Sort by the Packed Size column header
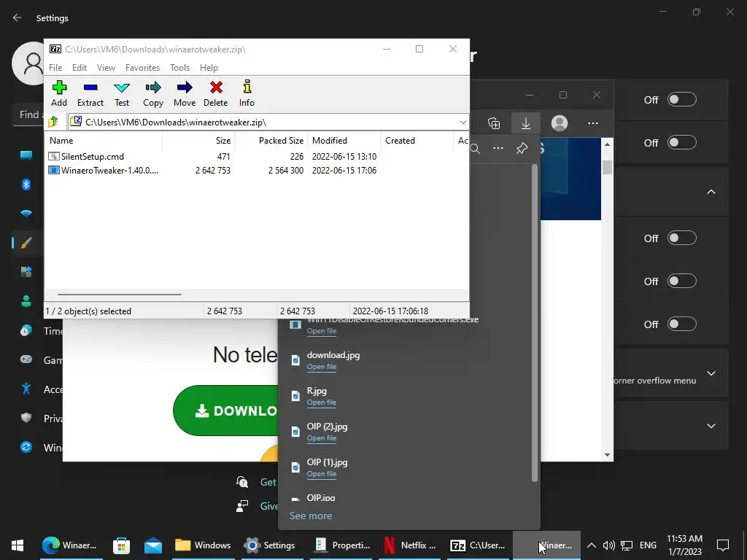Screen dimensions: 747x560 tap(271, 141)
